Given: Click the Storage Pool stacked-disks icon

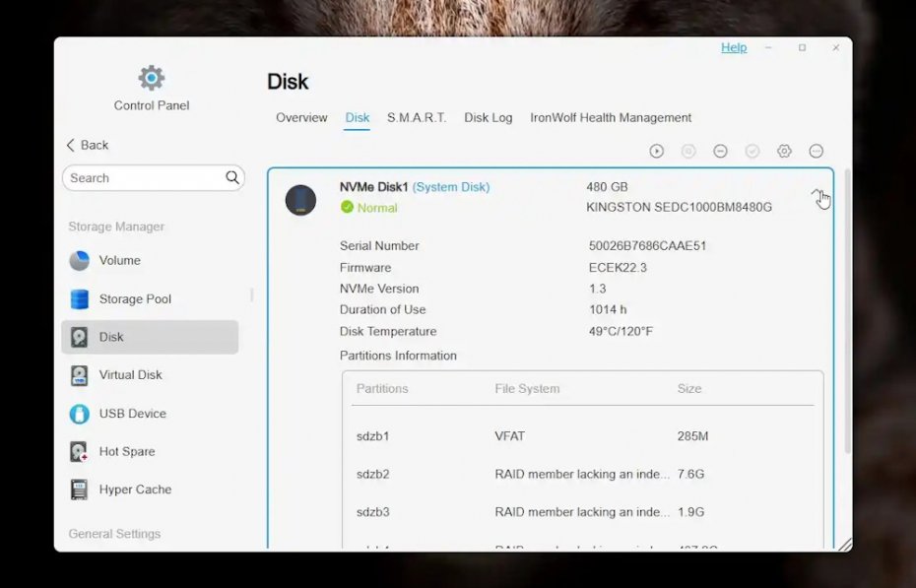Looking at the screenshot, I should (79, 299).
